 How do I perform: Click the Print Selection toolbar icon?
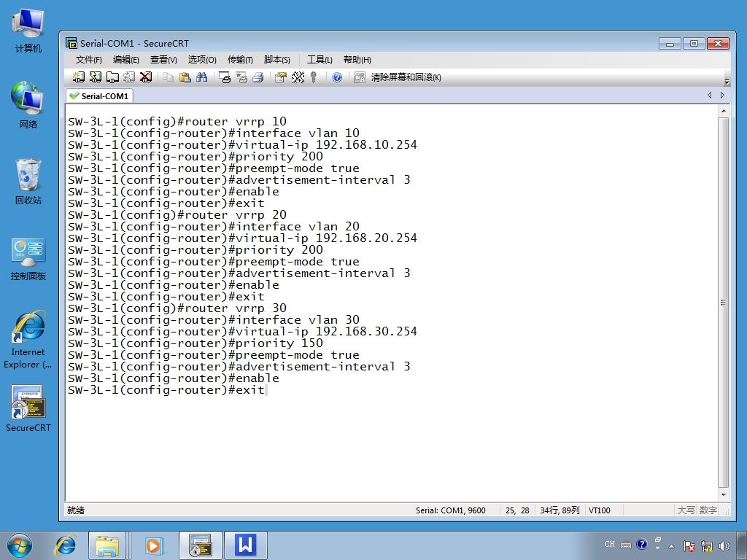pos(241,77)
